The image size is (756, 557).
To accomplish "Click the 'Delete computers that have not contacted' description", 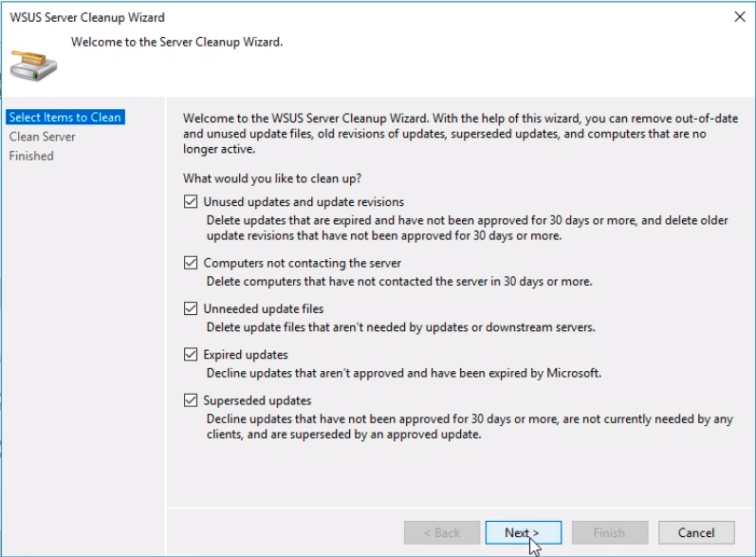I will [398, 282].
